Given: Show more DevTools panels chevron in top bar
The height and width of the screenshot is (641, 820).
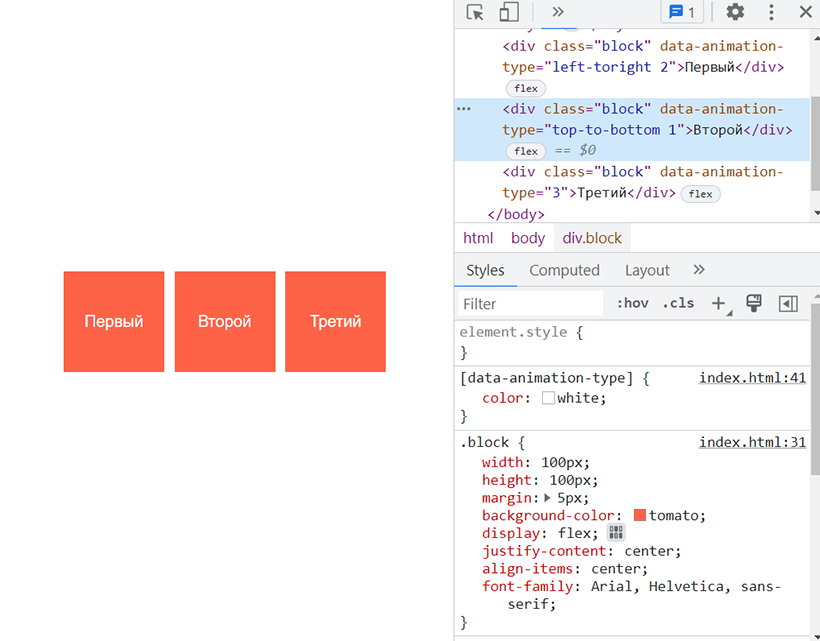Looking at the screenshot, I should (x=558, y=12).
